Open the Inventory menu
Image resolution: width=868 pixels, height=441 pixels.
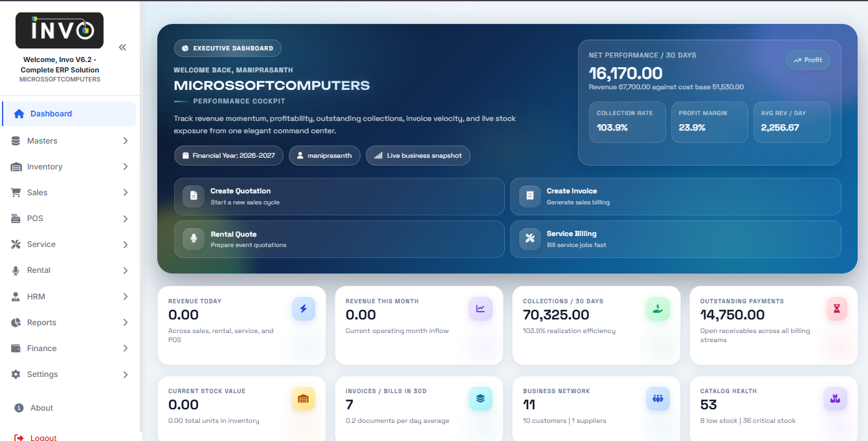(69, 167)
